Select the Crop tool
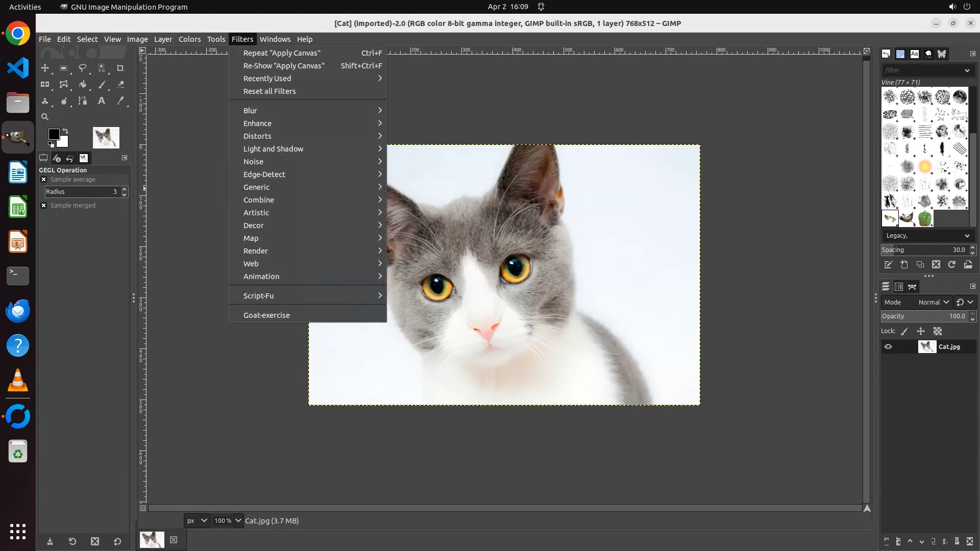Viewport: 980px width, 551px height. click(120, 68)
